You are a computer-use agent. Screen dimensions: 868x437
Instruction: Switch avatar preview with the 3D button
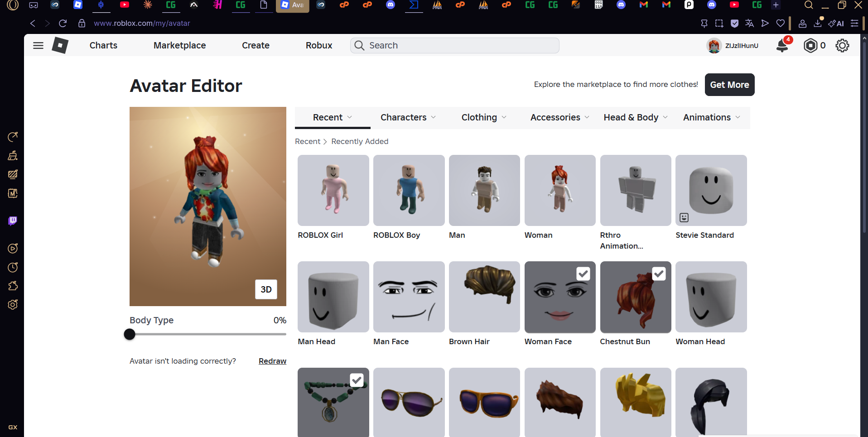tap(266, 289)
